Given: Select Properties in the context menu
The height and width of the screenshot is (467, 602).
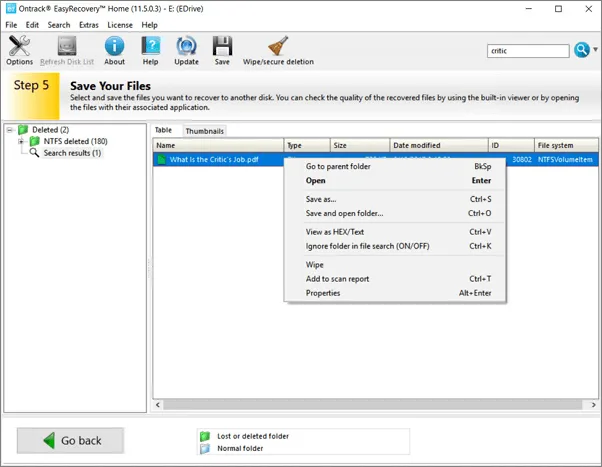Looking at the screenshot, I should [x=323, y=293].
